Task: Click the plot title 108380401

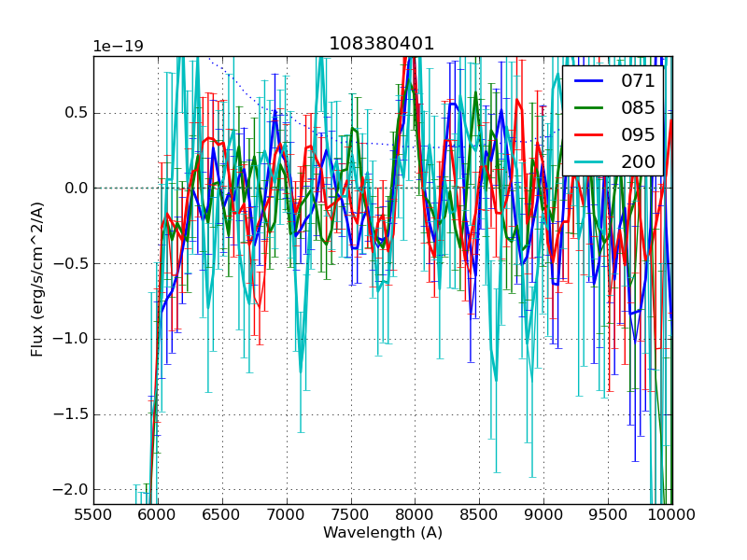Action: [382, 44]
